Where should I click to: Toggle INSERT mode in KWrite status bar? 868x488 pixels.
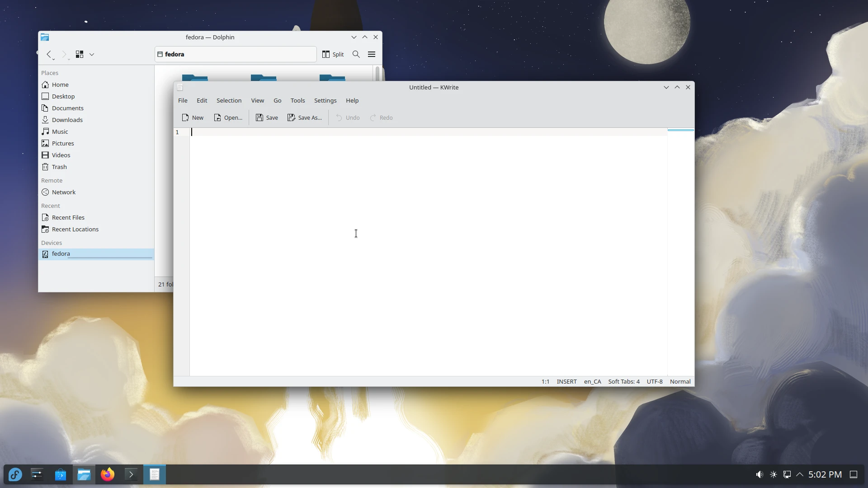(x=566, y=381)
